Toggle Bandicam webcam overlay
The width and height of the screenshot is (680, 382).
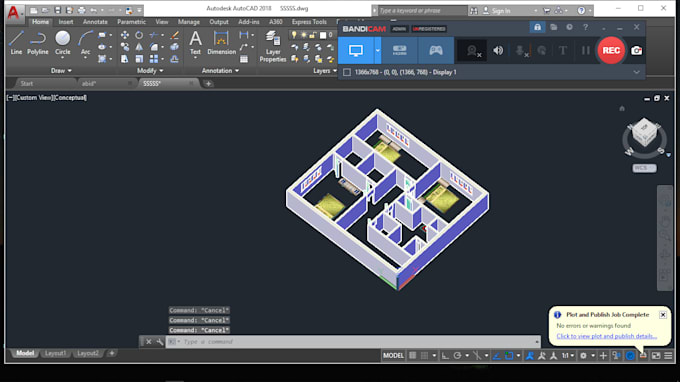(472, 51)
